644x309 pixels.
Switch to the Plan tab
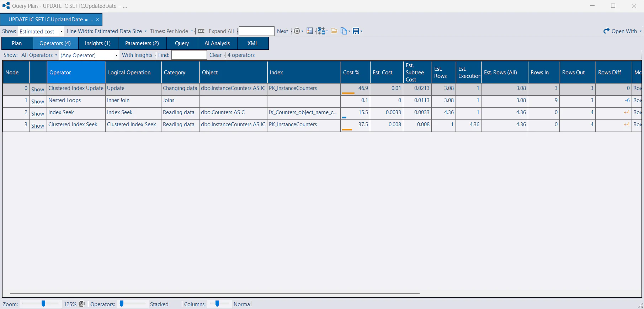tap(17, 43)
